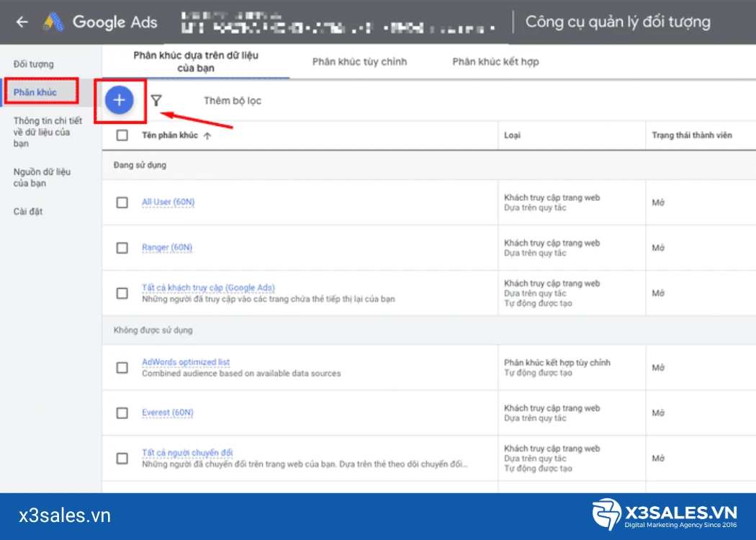Check the Ranger (60N) row checkbox
Viewport: 756px width, 540px height.
pos(122,248)
